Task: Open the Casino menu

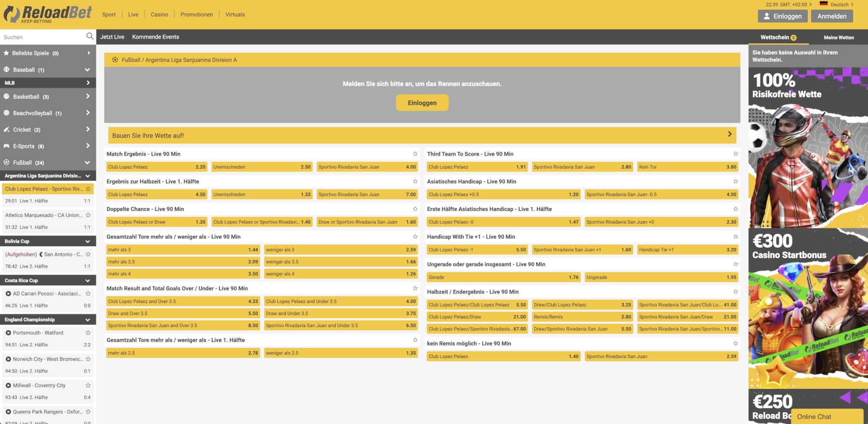Action: [x=159, y=14]
